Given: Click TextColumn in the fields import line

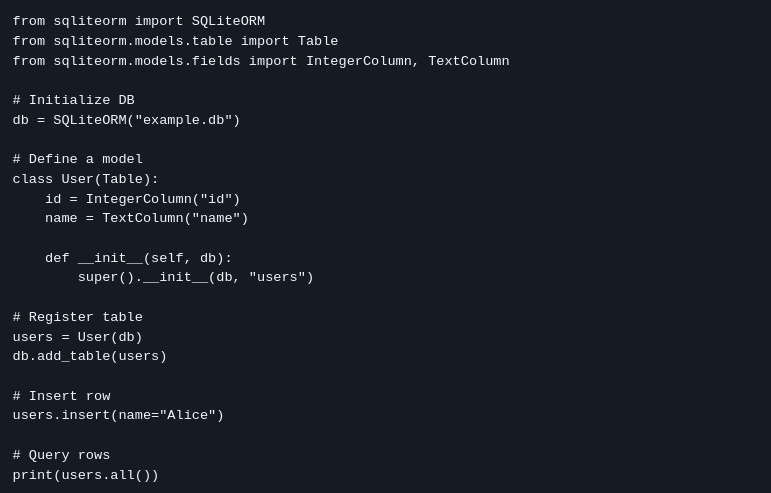Looking at the screenshot, I should point(468,61).
